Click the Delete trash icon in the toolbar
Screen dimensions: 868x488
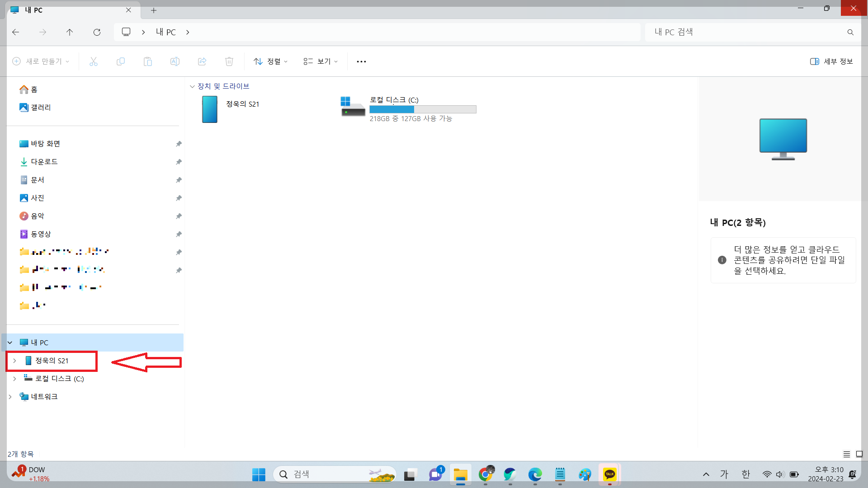[x=229, y=61]
